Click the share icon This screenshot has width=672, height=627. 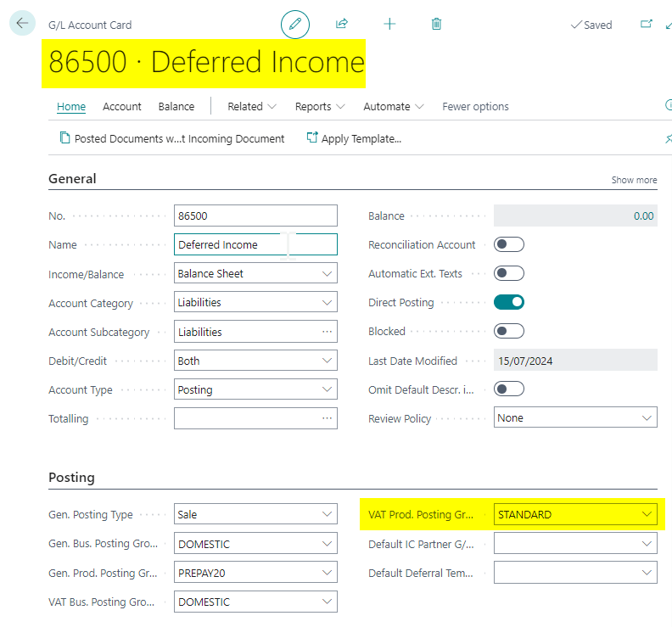click(342, 25)
